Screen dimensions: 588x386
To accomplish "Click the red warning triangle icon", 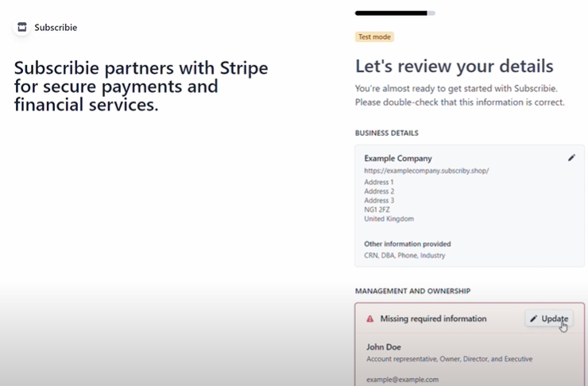I will click(x=369, y=318).
